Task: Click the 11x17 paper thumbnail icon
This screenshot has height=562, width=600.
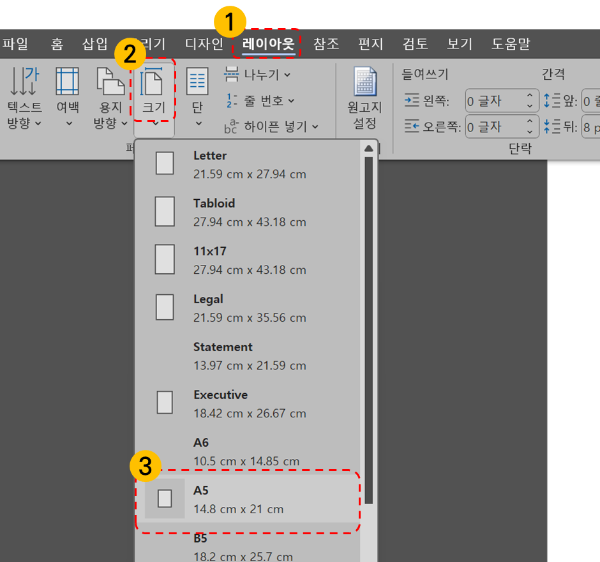Action: [165, 259]
